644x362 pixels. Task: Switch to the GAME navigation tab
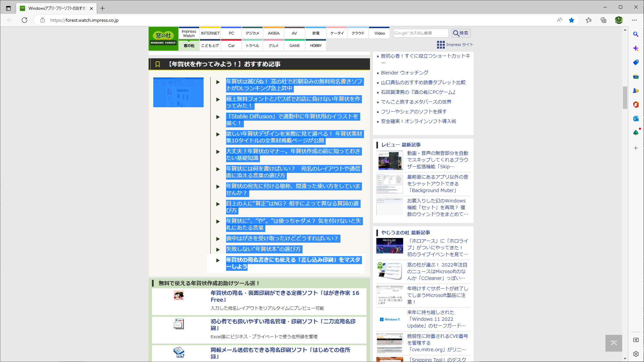294,45
